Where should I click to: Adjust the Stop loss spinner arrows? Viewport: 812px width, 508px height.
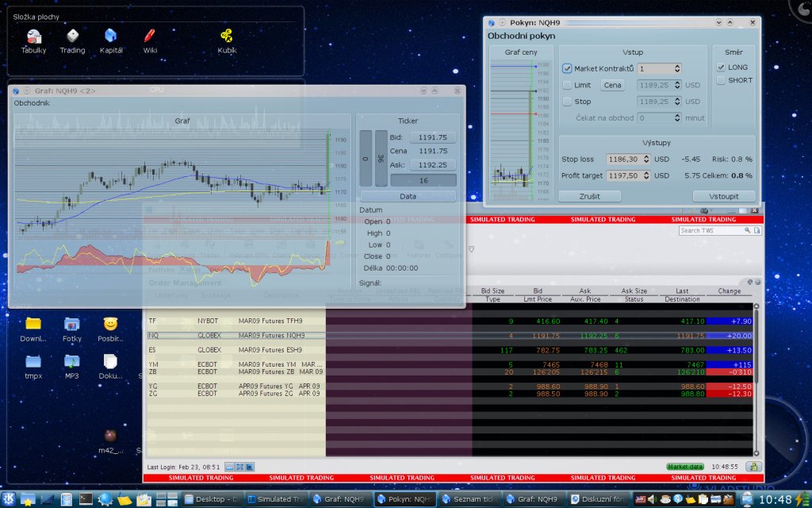[x=646, y=159]
